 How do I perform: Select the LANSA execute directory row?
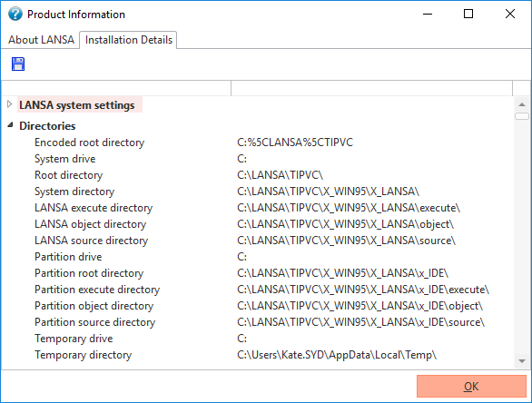click(x=258, y=208)
